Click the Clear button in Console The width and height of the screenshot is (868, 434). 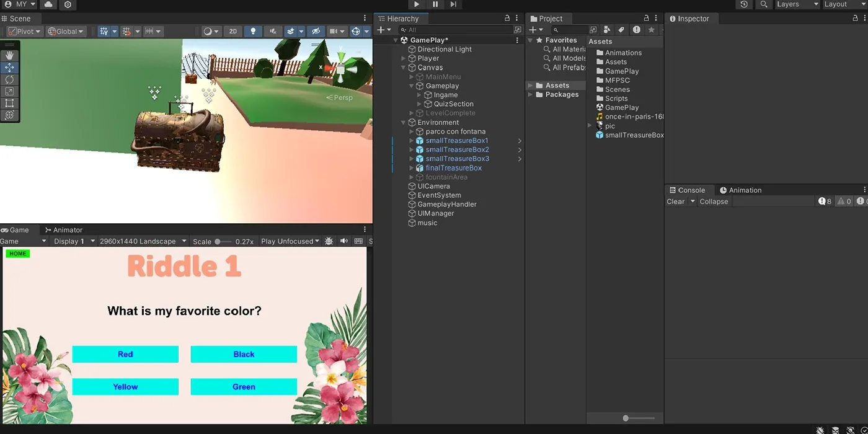click(675, 201)
